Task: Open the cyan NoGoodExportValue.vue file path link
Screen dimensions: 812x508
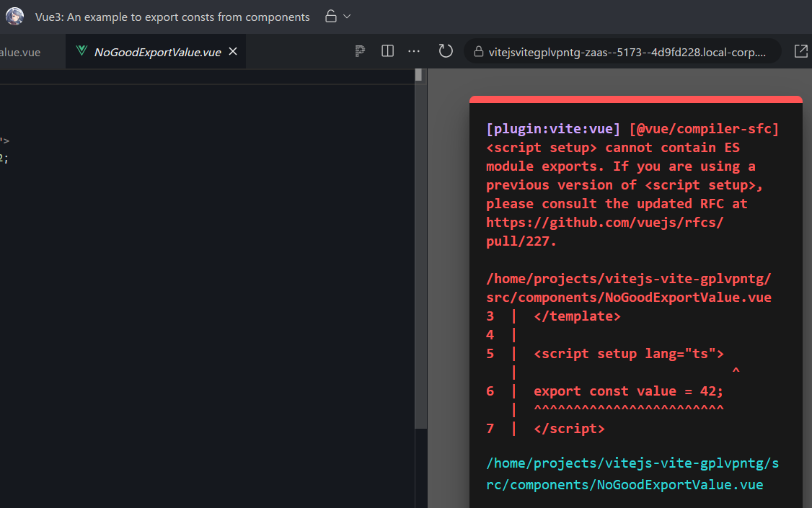Action: (632, 474)
